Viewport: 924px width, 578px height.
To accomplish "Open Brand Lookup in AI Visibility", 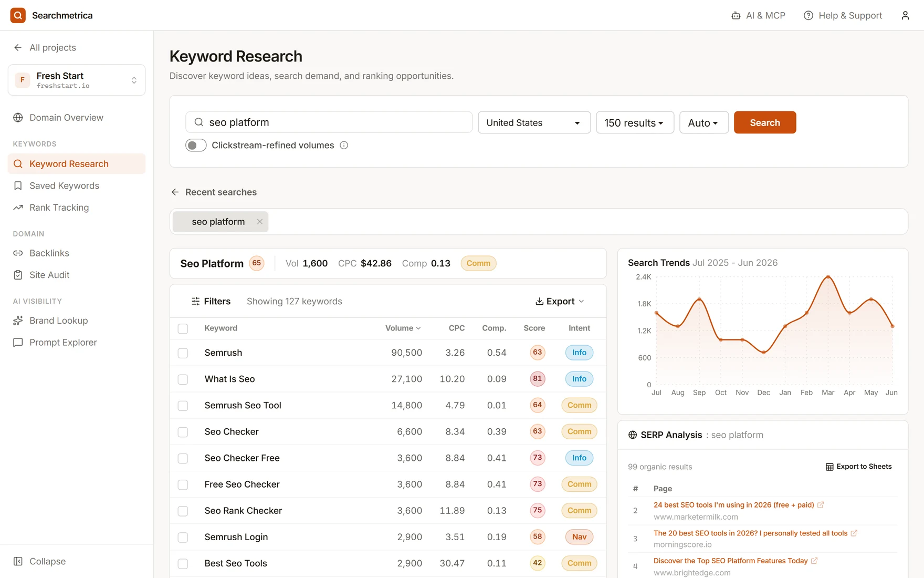I will 77,321.
